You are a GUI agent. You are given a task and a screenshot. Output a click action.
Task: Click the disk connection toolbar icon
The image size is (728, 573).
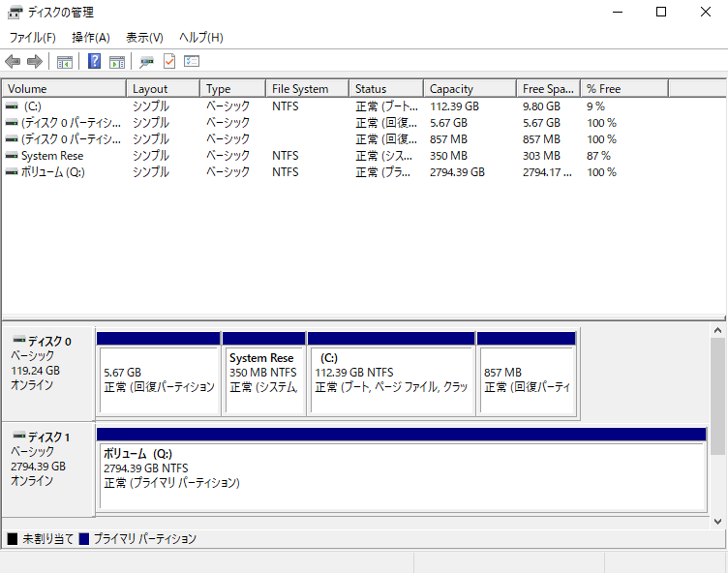click(146, 62)
